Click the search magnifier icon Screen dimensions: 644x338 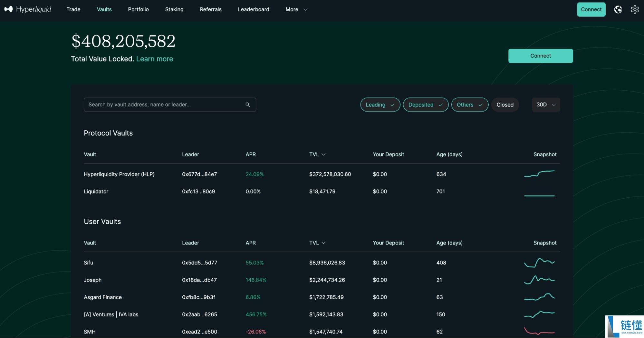[248, 104]
